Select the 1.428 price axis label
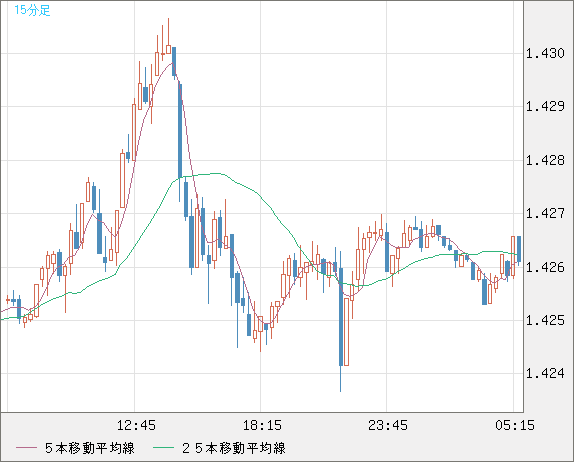The width and height of the screenshot is (574, 462). (x=545, y=160)
